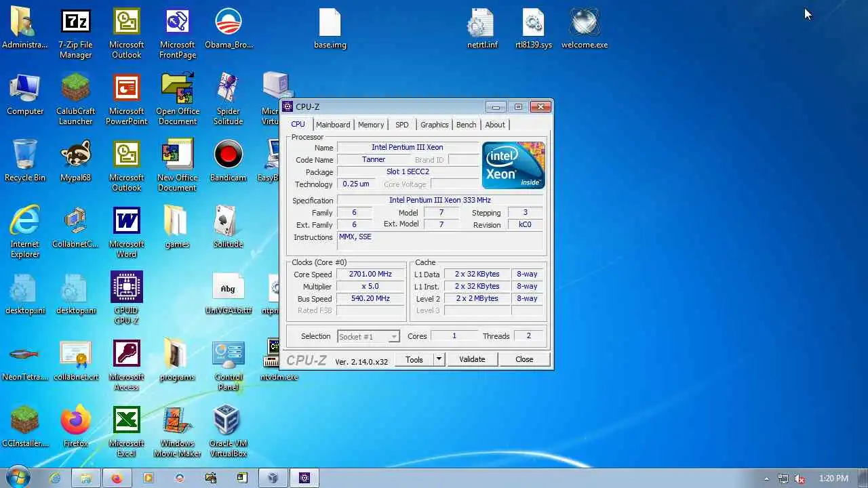Select the New Office Document icon
The image size is (868, 488).
point(177,166)
